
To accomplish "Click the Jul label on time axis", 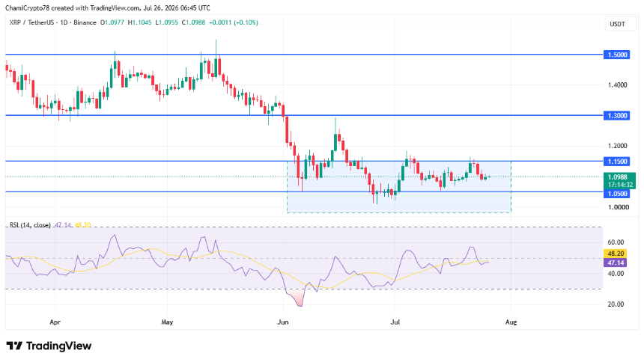I will [x=395, y=322].
